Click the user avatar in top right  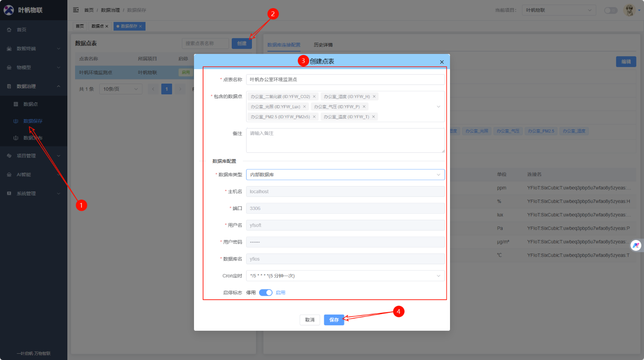(629, 9)
